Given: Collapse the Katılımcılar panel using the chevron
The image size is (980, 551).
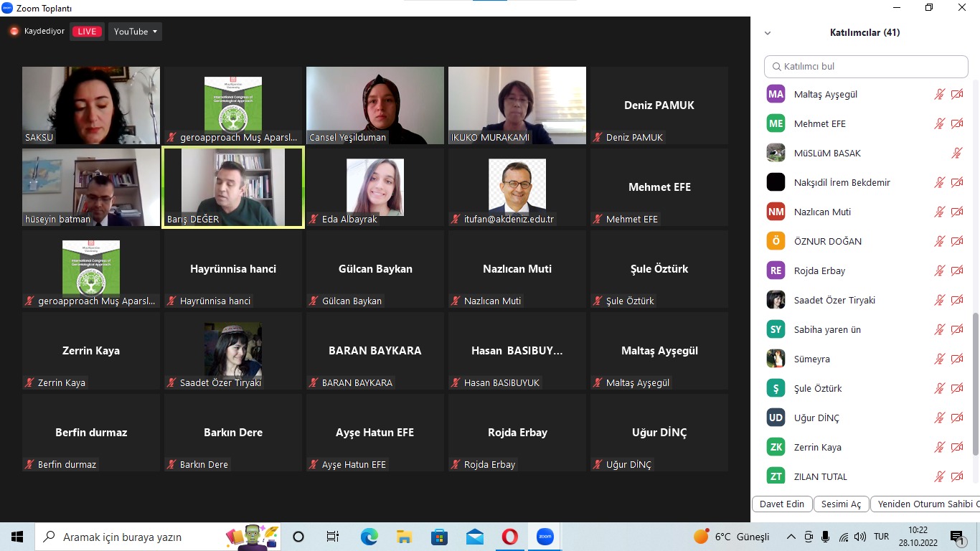Looking at the screenshot, I should coord(768,33).
